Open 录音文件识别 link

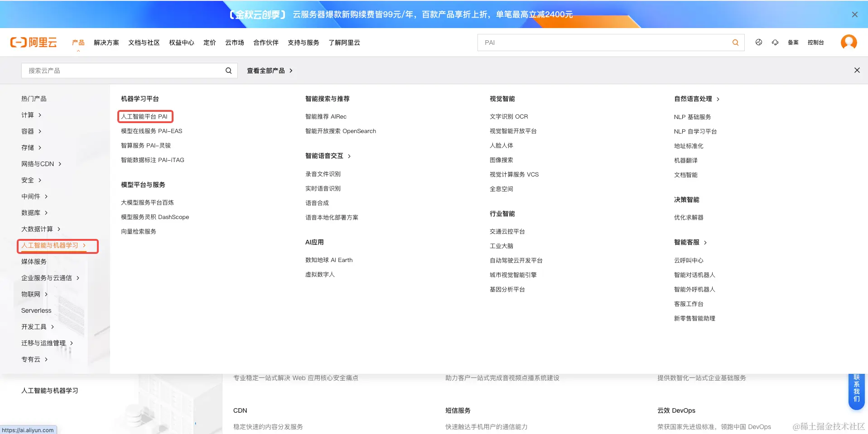(323, 174)
